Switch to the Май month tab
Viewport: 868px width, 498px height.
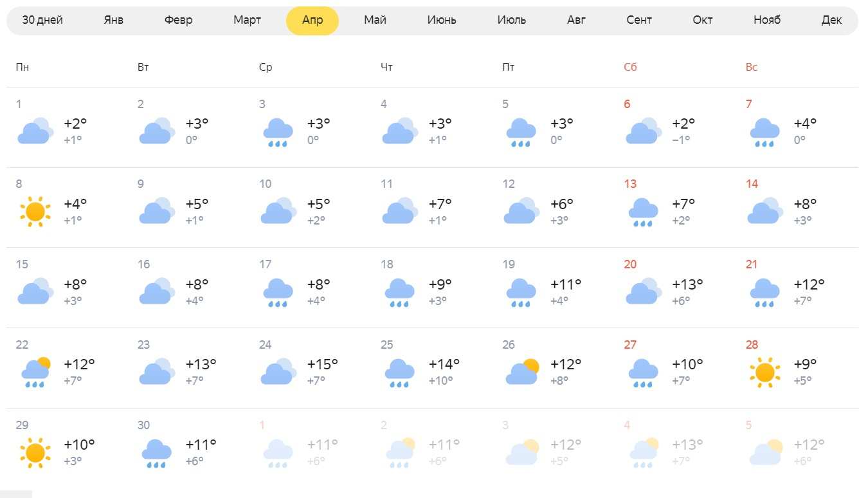[x=375, y=20]
